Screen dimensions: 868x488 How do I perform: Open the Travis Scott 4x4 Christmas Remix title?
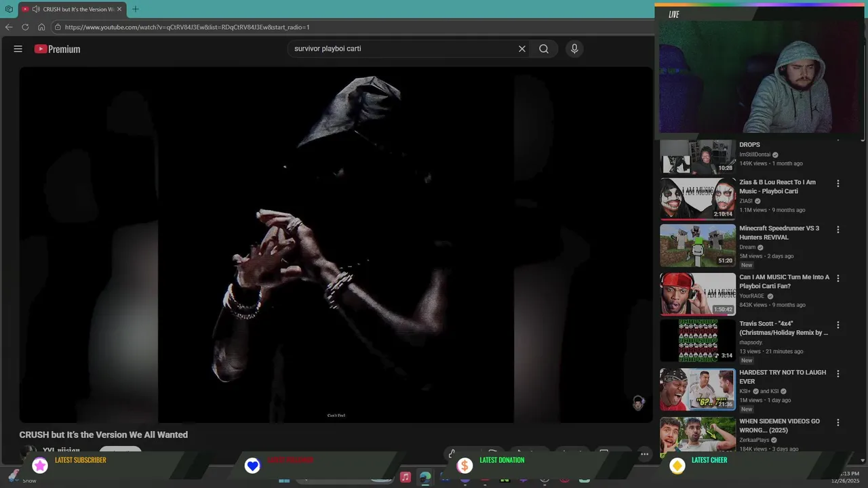coord(783,328)
